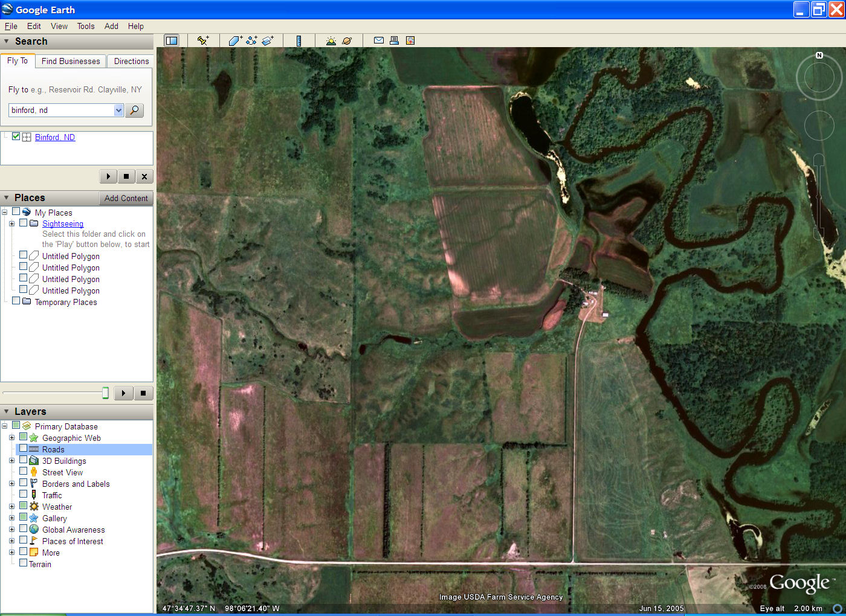Collapse the Layers panel triangle
846x616 pixels.
(7, 411)
